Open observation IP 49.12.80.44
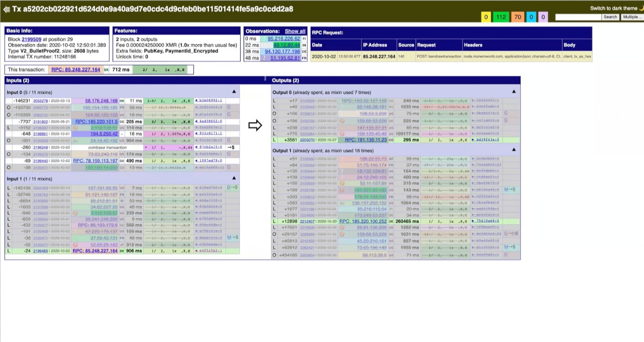Viewport: 644px width, 342px height. pos(287,45)
